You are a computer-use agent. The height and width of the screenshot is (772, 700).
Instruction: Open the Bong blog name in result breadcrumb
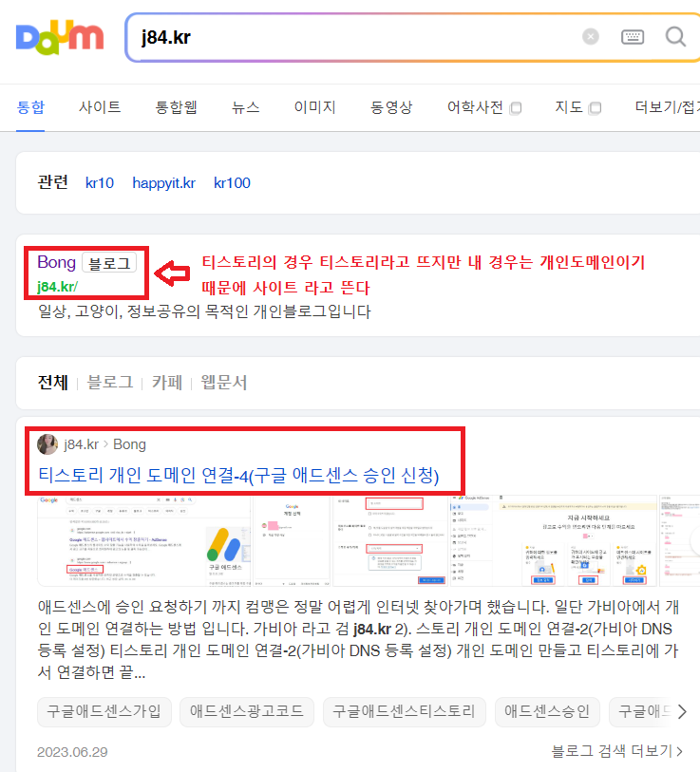[x=129, y=444]
